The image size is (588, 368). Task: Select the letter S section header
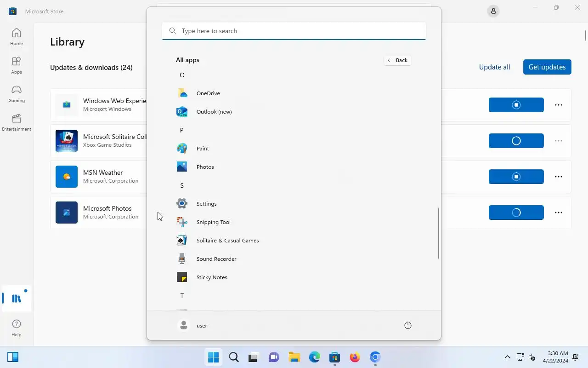(182, 185)
